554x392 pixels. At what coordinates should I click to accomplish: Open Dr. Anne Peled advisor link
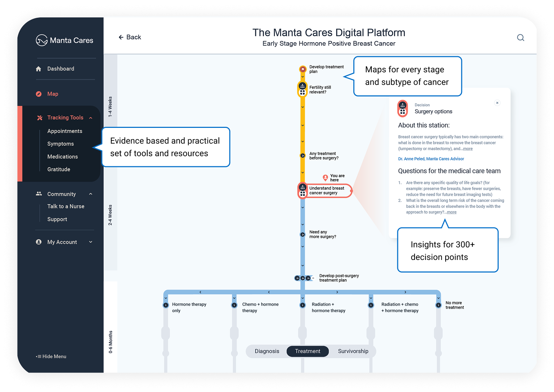coord(431,159)
